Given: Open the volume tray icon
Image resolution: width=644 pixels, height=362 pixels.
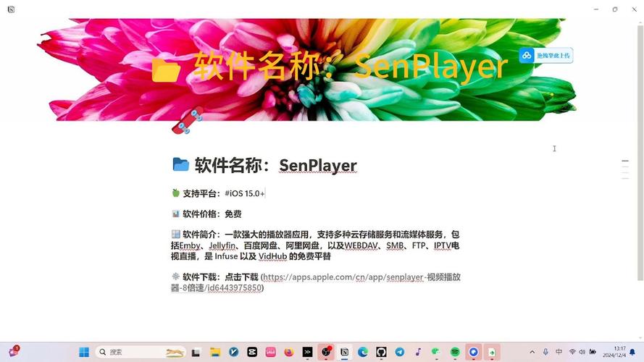Looking at the screenshot, I should pos(582,352).
